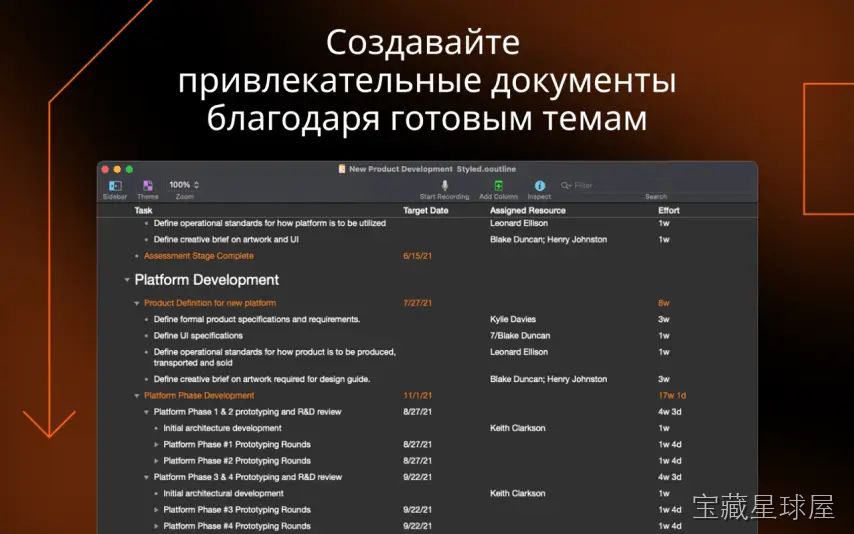Click the magnifier icon in search field
854x534 pixels.
click(566, 185)
